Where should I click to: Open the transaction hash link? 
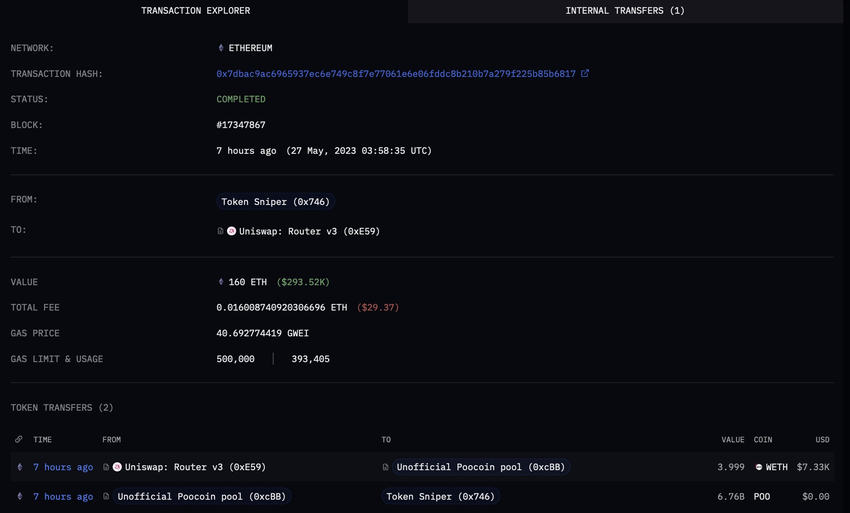396,74
